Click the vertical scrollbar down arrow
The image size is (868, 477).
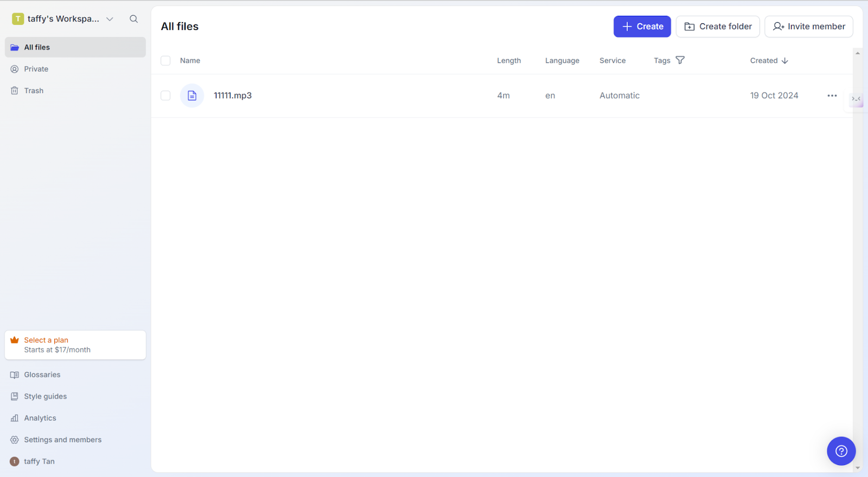point(858,468)
